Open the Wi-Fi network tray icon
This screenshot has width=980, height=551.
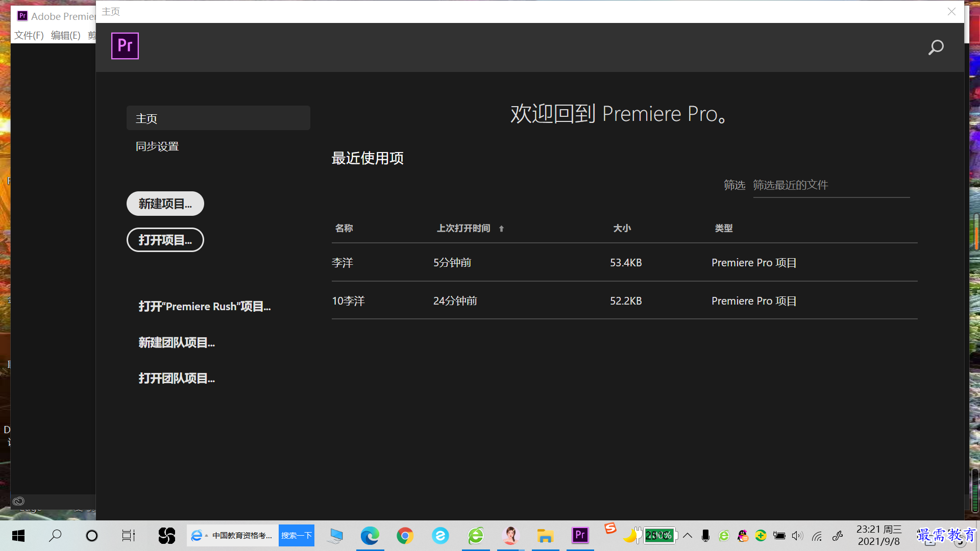coord(817,536)
